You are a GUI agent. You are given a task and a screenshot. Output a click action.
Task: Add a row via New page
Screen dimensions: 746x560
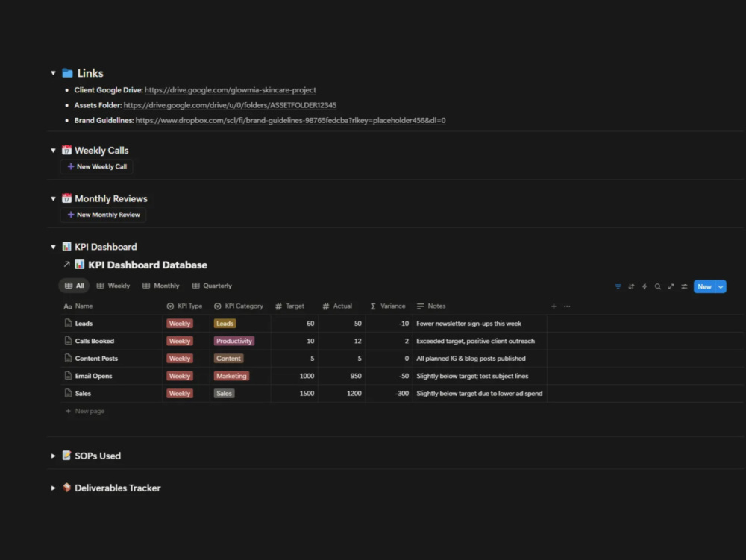coord(85,411)
